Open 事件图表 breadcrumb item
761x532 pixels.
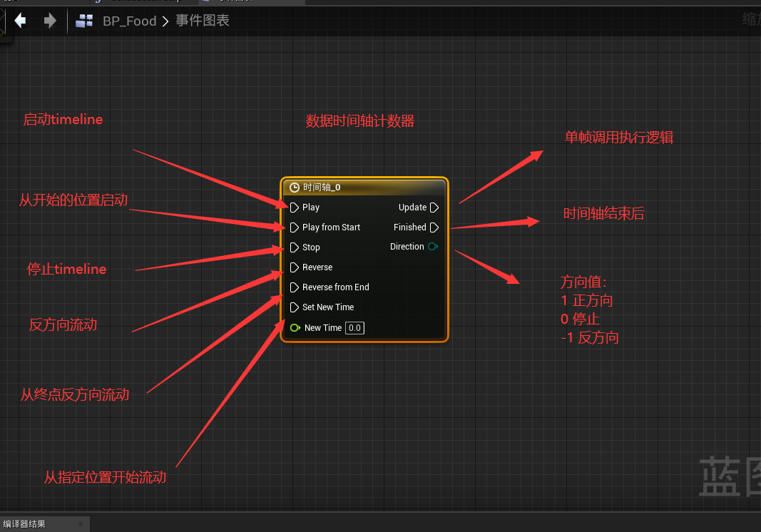(x=203, y=21)
